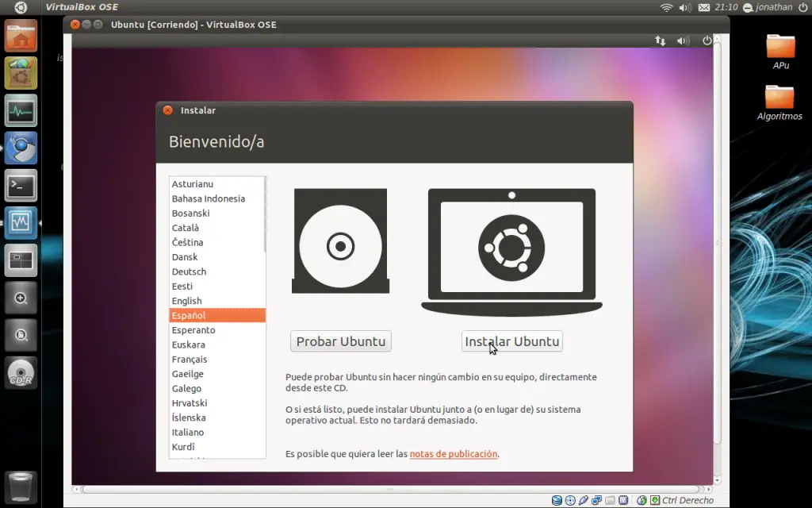Select Bahasa Indonesia language

[x=217, y=198]
